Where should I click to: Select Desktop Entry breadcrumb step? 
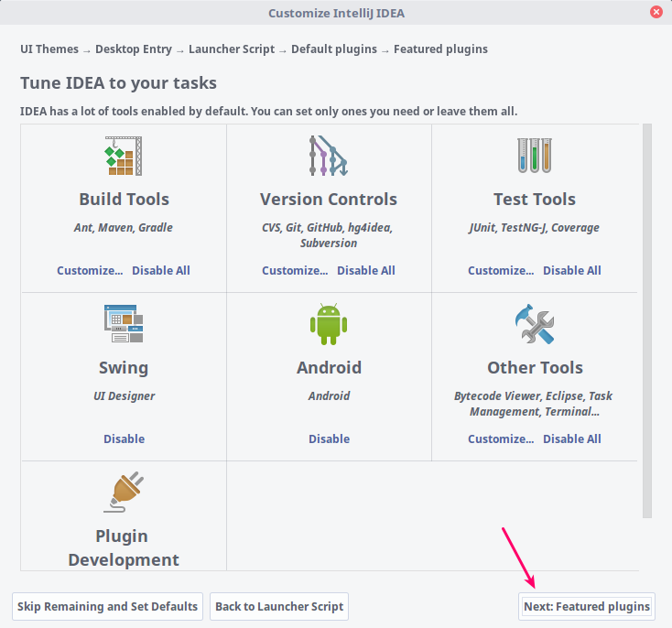(134, 49)
